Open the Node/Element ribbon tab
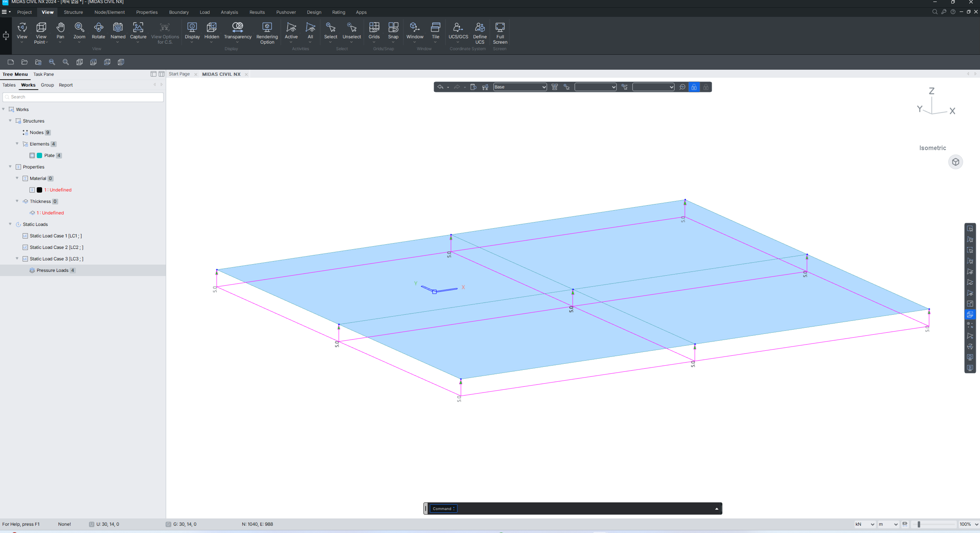Image resolution: width=980 pixels, height=533 pixels. [x=109, y=12]
